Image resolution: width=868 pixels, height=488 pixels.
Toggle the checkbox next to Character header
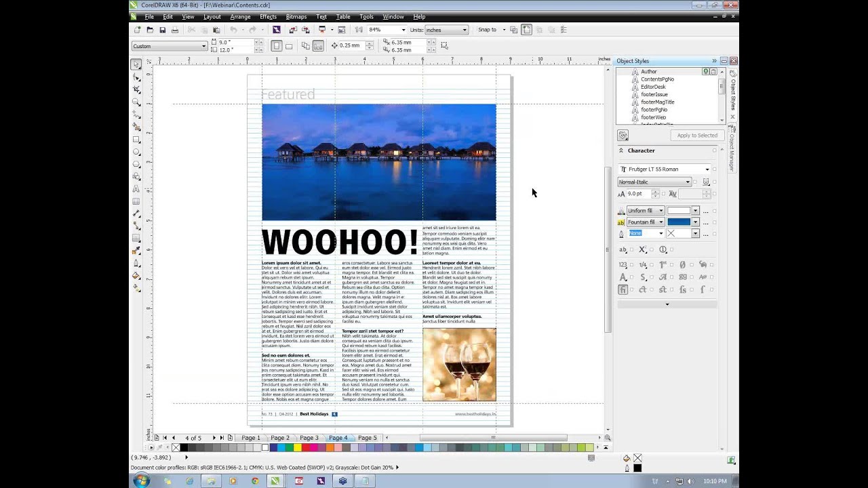714,150
